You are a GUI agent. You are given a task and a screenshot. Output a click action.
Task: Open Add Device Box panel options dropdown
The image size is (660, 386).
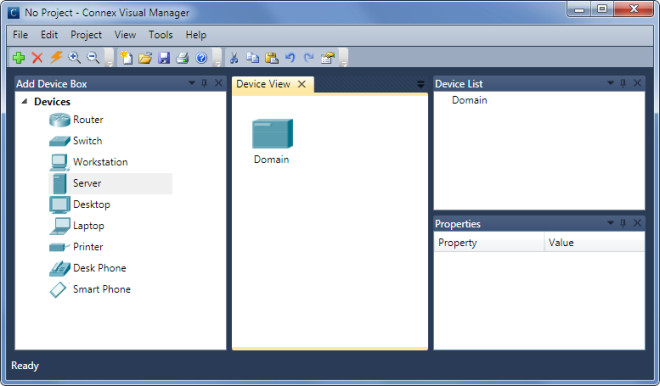point(192,83)
